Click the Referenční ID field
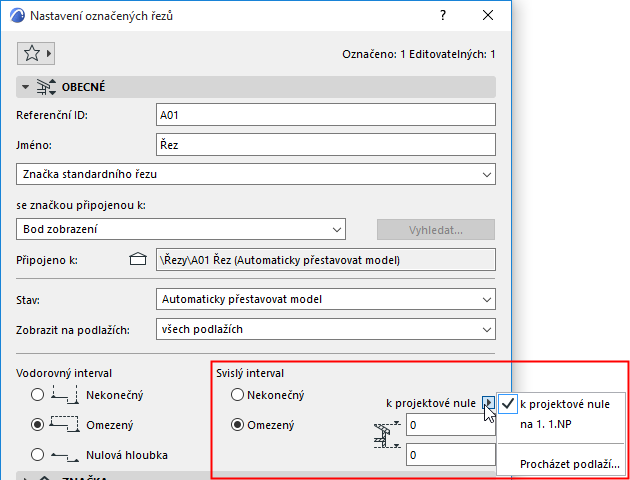This screenshot has width=630, height=480. tap(325, 115)
